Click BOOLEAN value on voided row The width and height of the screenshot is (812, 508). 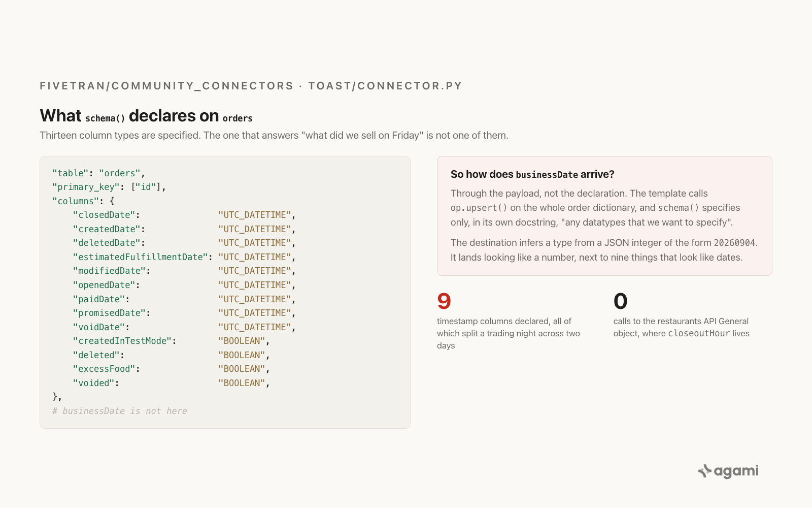coord(242,383)
